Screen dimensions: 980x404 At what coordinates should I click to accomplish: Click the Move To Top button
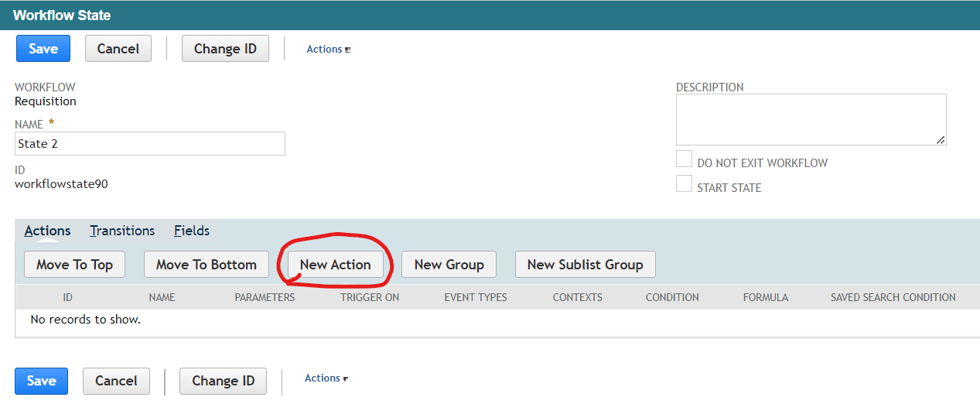(x=74, y=265)
